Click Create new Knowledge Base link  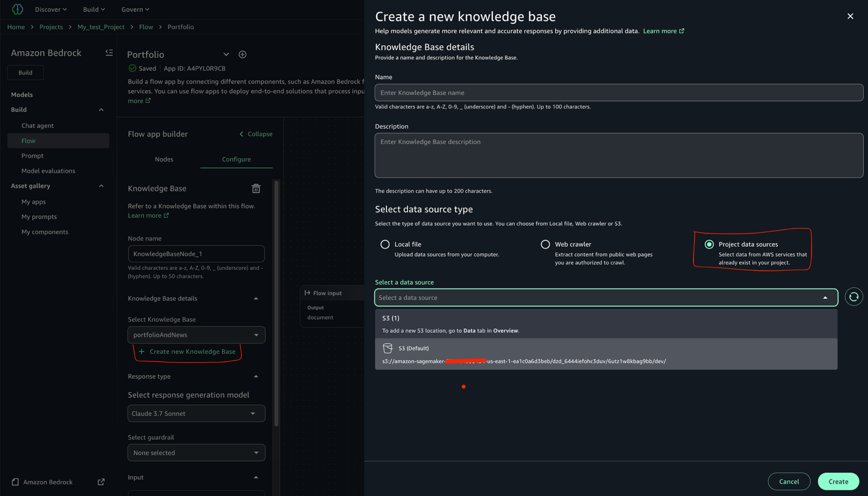tap(187, 351)
